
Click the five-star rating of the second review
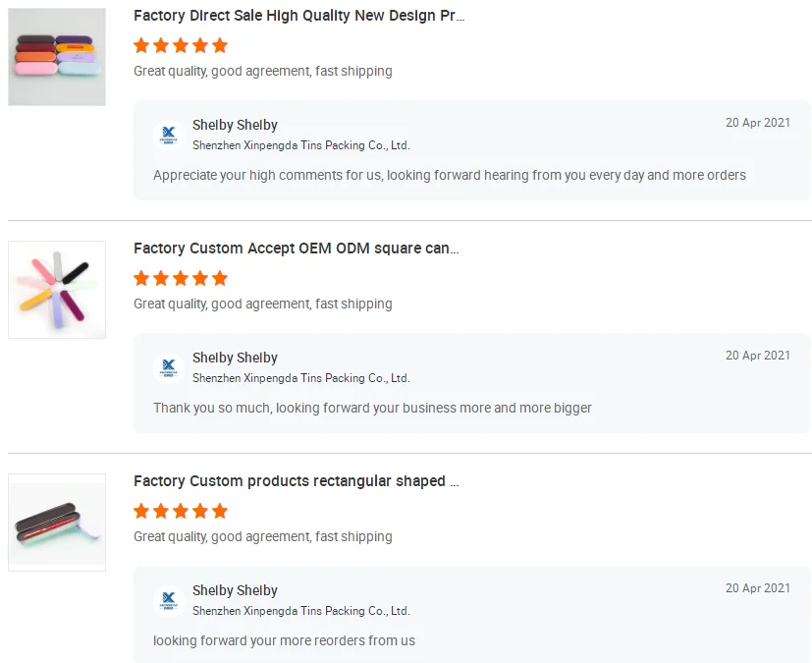181,278
